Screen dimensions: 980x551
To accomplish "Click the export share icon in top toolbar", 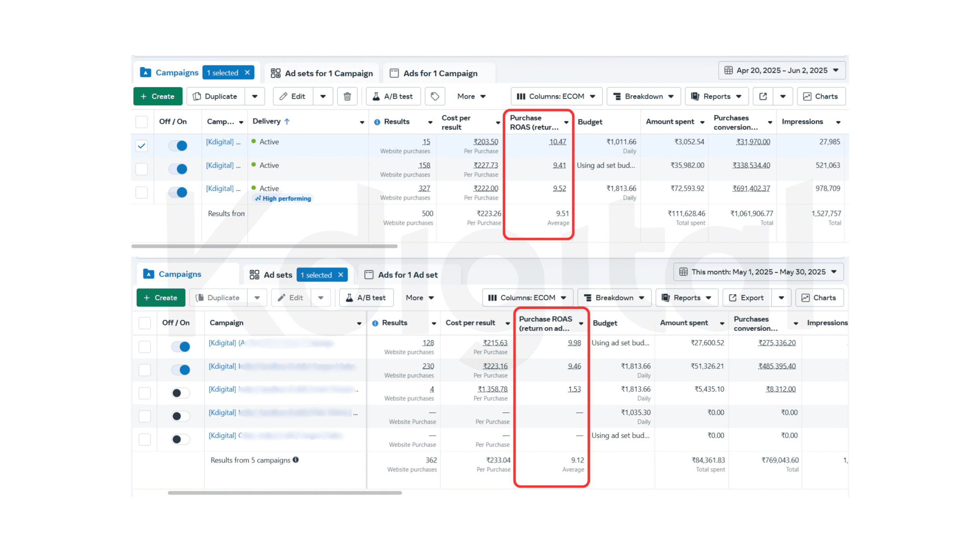I will [x=763, y=96].
